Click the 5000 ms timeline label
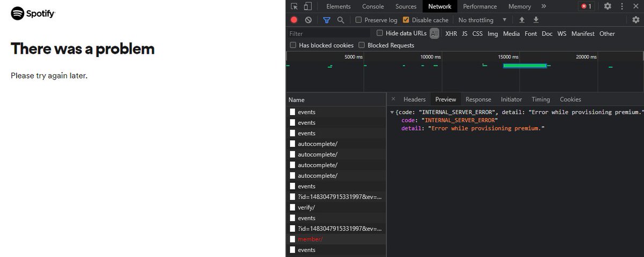The width and height of the screenshot is (644, 257). tap(354, 56)
